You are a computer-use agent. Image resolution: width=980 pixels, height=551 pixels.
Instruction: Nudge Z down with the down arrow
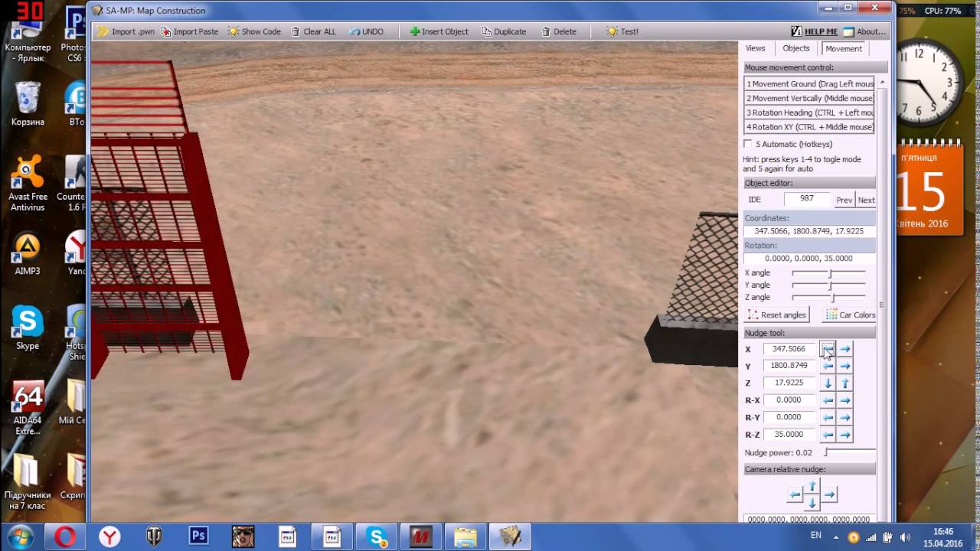pos(828,383)
